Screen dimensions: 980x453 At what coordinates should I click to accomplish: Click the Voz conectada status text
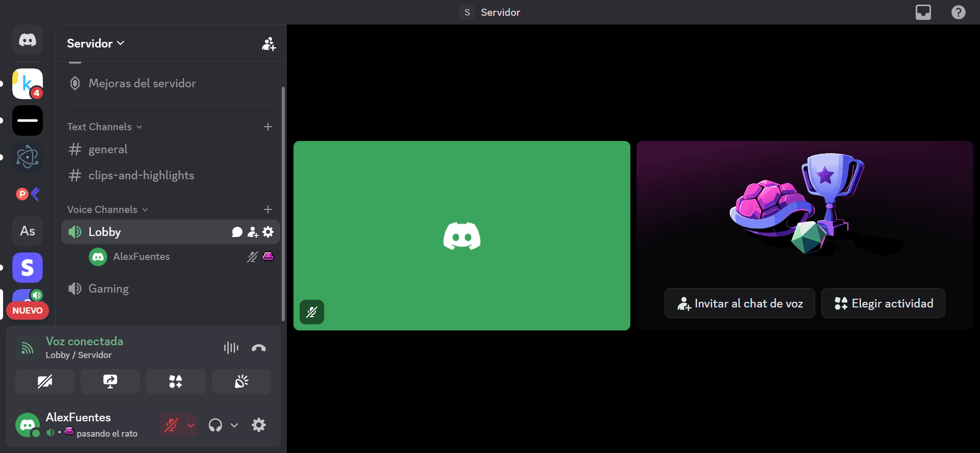click(85, 341)
